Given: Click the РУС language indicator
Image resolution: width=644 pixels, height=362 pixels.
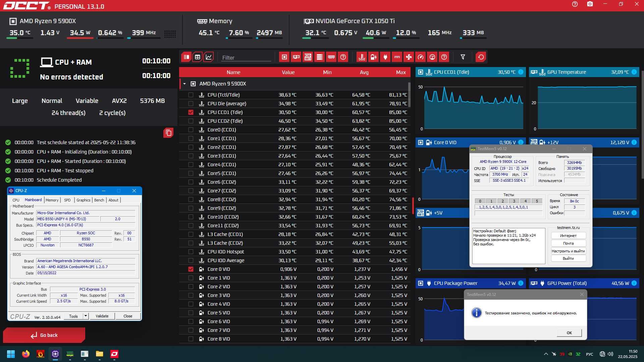Looking at the screenshot, I should tap(589, 354).
